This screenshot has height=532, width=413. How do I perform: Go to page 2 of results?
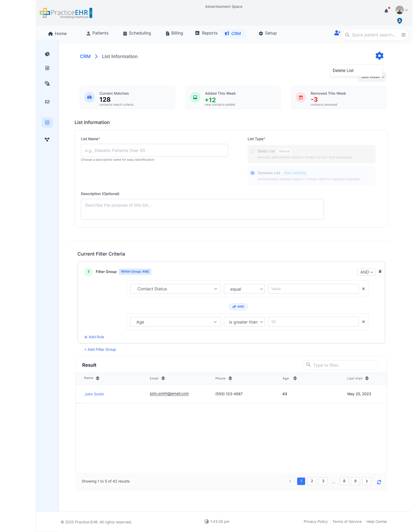(x=312, y=481)
